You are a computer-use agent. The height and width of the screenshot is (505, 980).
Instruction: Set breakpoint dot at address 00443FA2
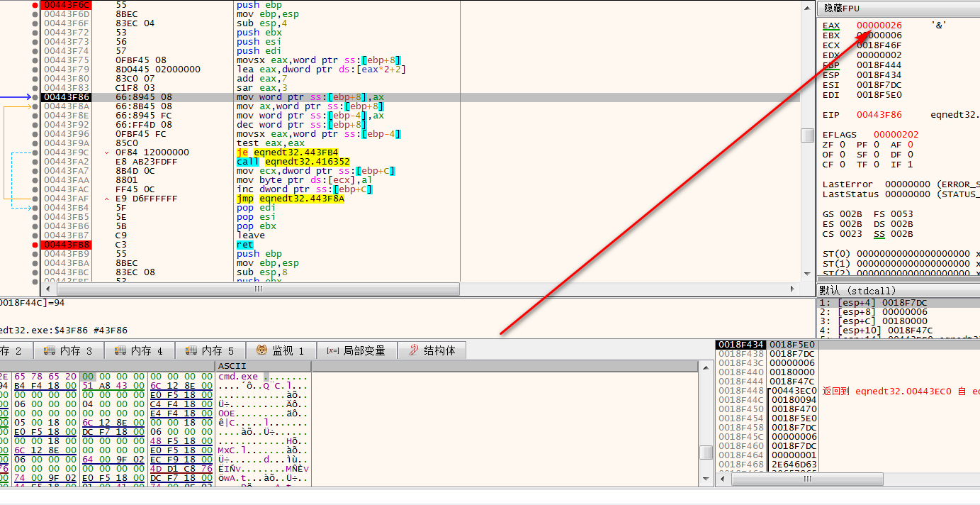(35, 162)
